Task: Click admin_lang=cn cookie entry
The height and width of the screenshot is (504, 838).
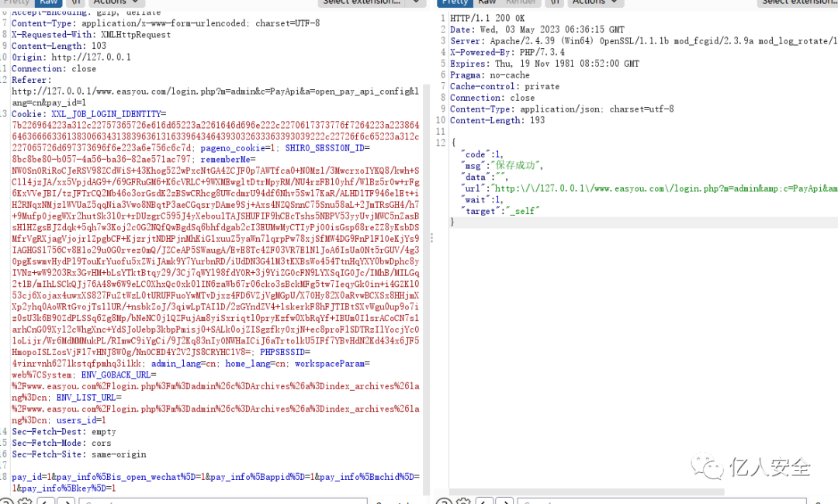Action: point(184,364)
